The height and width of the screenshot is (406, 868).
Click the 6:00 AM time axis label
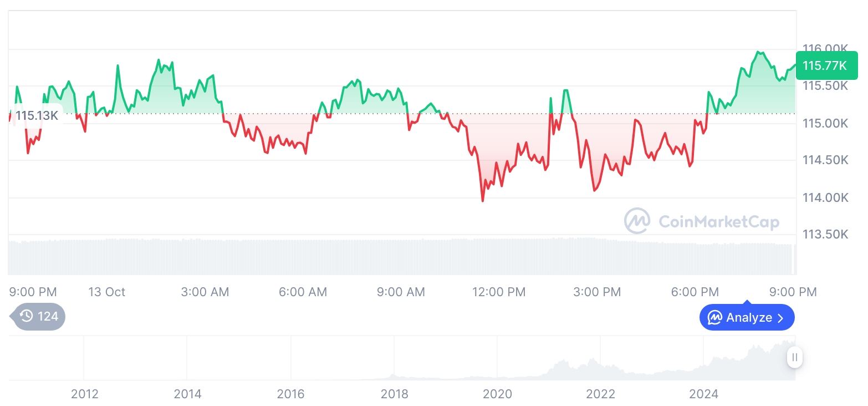pyautogui.click(x=303, y=292)
